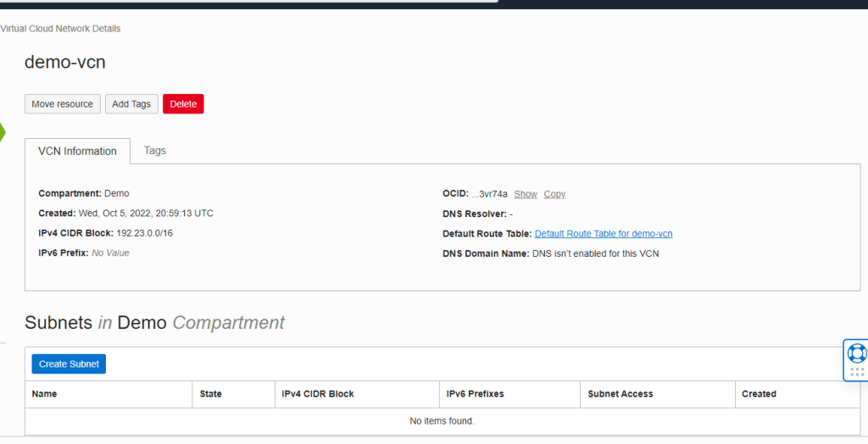The image size is (868, 444).
Task: Click the Move resource button
Action: [x=63, y=104]
